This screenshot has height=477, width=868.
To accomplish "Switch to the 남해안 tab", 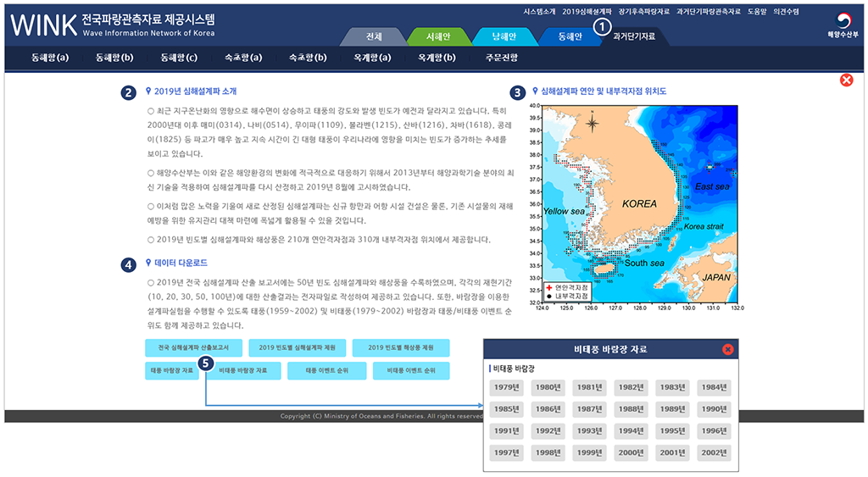I will tap(504, 36).
